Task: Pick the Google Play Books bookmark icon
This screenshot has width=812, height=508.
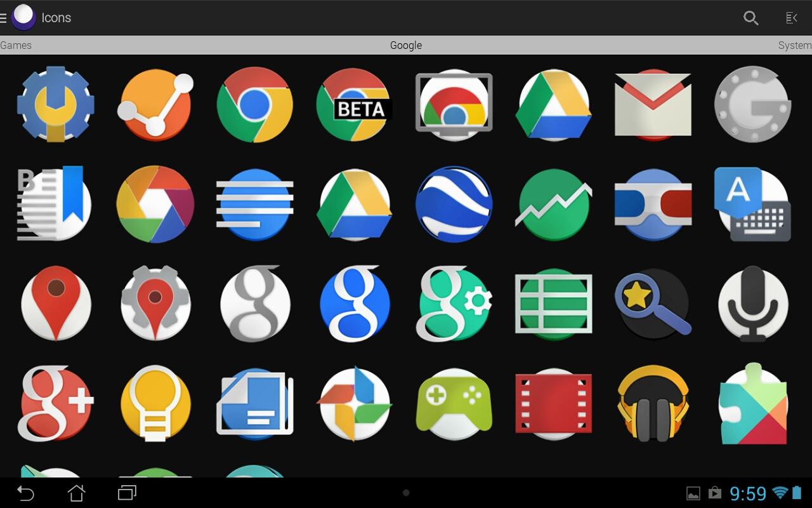Action: 54,203
